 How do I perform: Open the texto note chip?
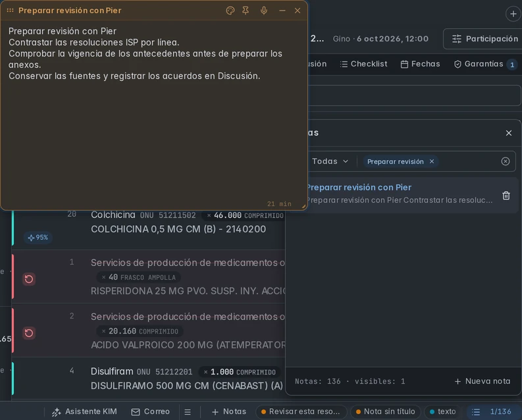coord(443,411)
